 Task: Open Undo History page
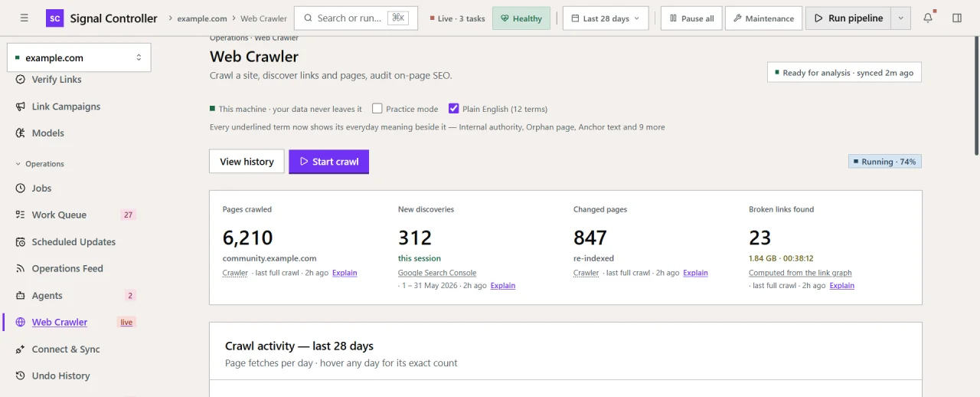click(x=60, y=376)
